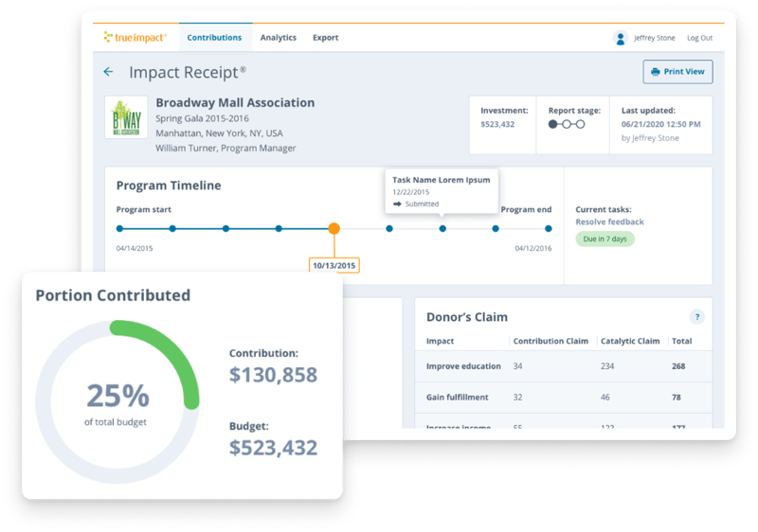
Task: Click the Due in 7 days badge
Action: [x=605, y=239]
